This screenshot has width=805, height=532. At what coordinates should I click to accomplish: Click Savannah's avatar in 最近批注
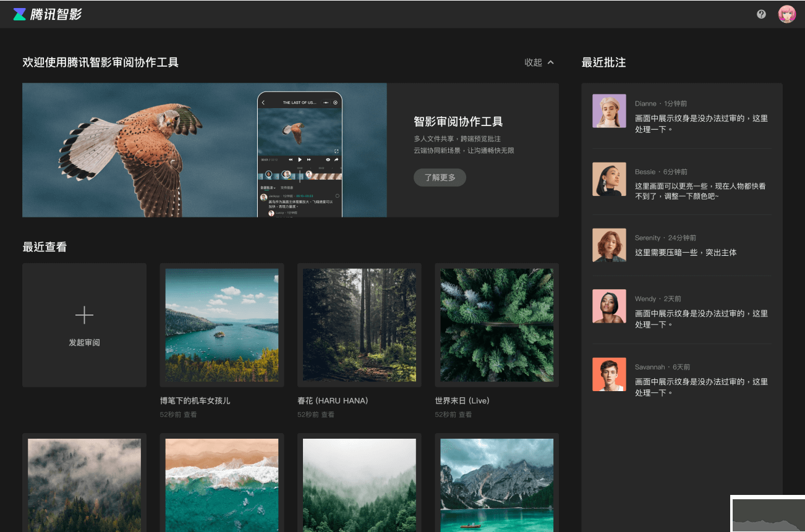click(x=609, y=374)
